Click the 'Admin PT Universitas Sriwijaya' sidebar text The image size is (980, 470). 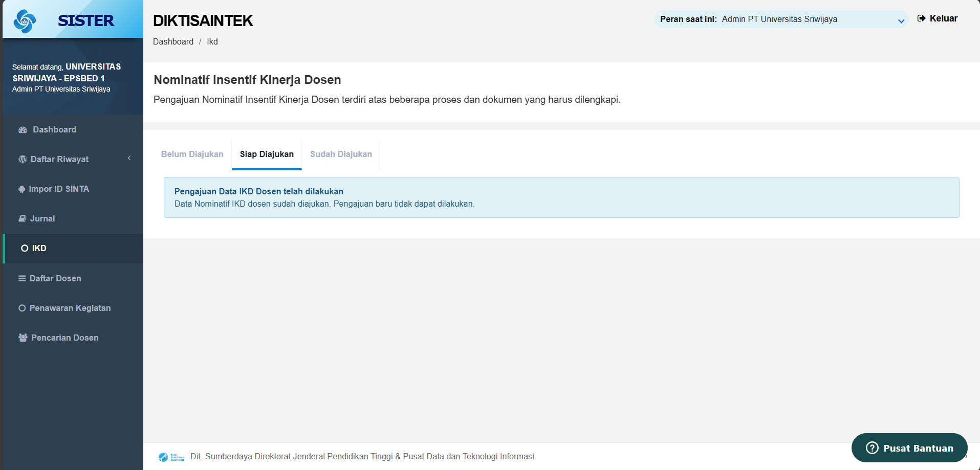[x=61, y=89]
